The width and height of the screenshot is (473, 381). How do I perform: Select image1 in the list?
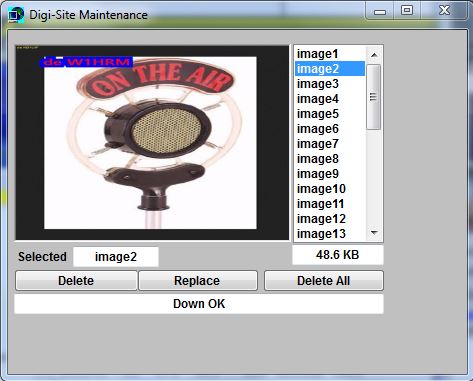coord(330,54)
